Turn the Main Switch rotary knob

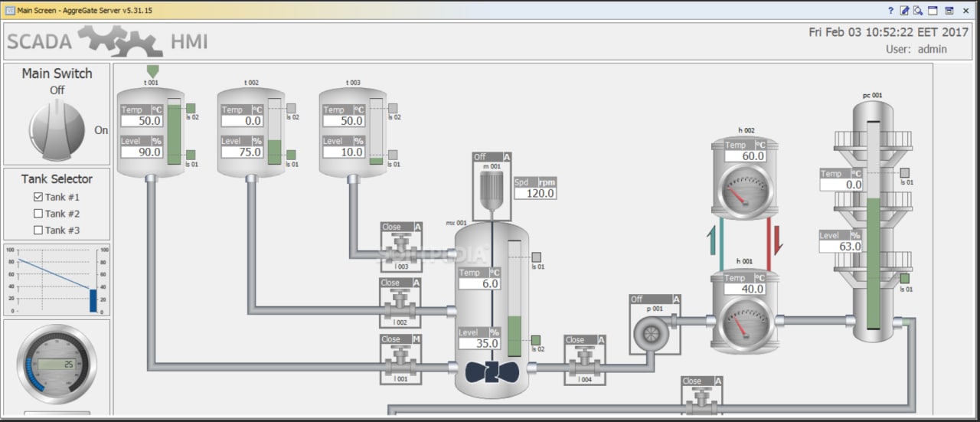57,131
